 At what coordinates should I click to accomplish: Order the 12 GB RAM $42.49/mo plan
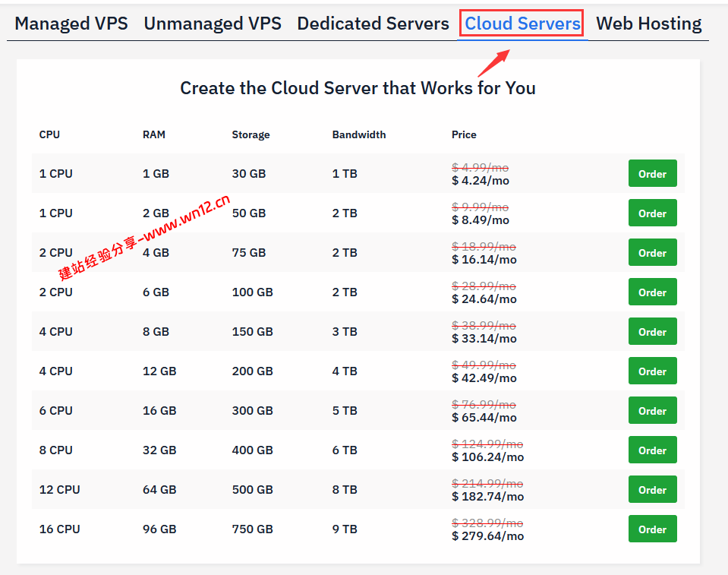(652, 371)
